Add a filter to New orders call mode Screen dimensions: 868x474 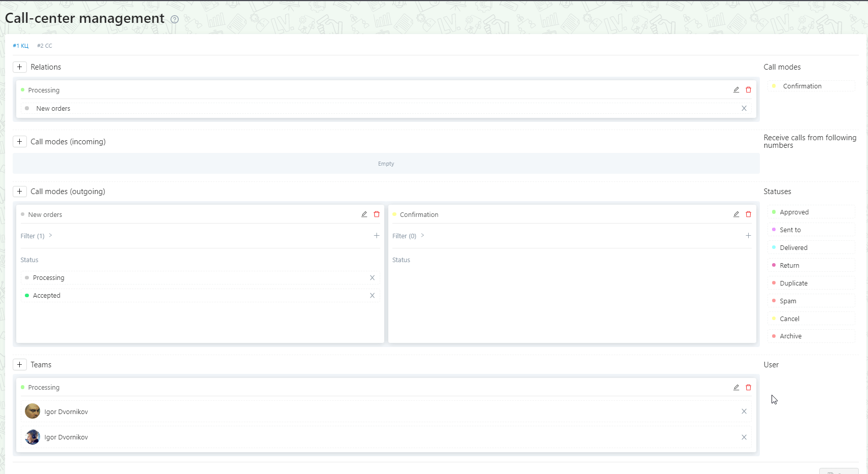click(377, 235)
